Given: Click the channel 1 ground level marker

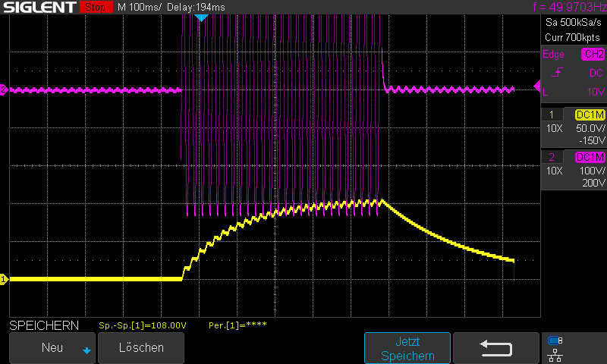Looking at the screenshot, I should point(4,279).
